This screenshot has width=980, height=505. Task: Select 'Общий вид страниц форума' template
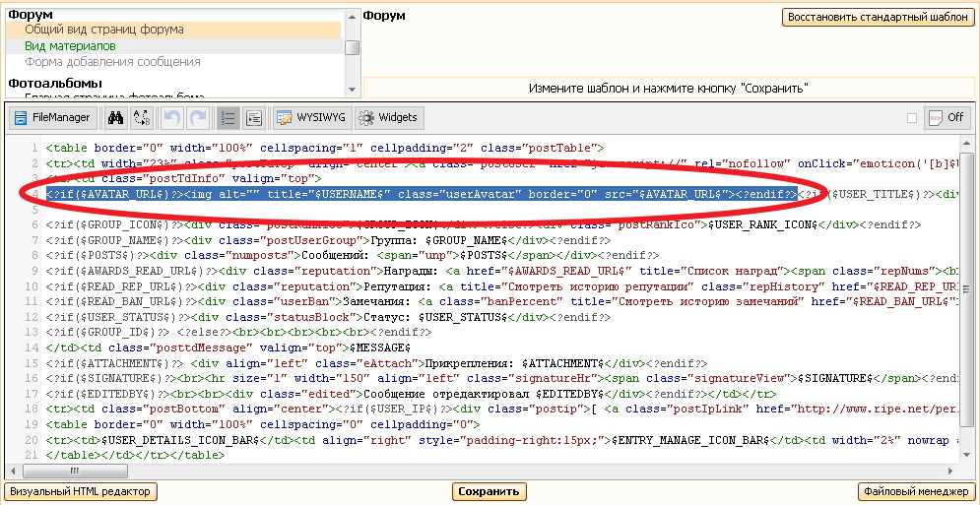coord(103,30)
